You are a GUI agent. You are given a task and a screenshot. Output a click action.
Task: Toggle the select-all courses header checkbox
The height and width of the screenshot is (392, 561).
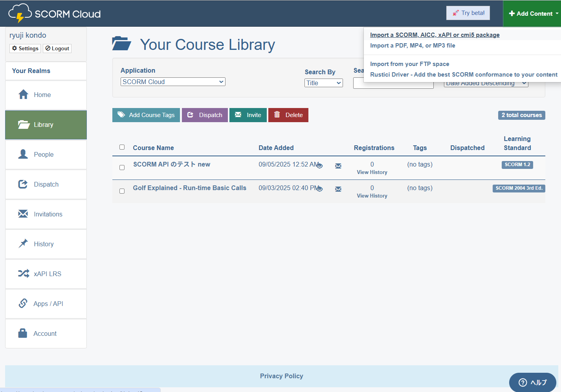[122, 147]
